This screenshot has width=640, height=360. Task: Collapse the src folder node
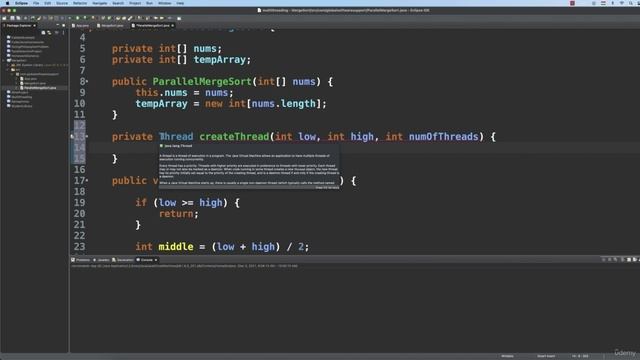pos(8,69)
